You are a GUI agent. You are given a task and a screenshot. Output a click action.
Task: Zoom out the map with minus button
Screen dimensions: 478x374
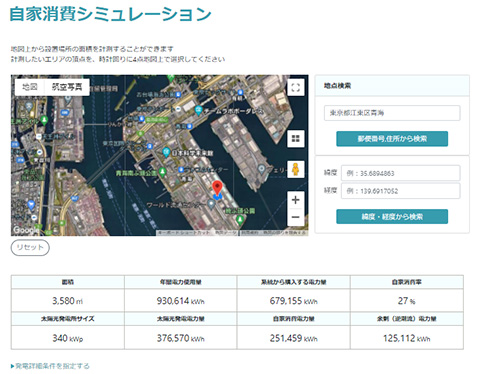coord(296,217)
